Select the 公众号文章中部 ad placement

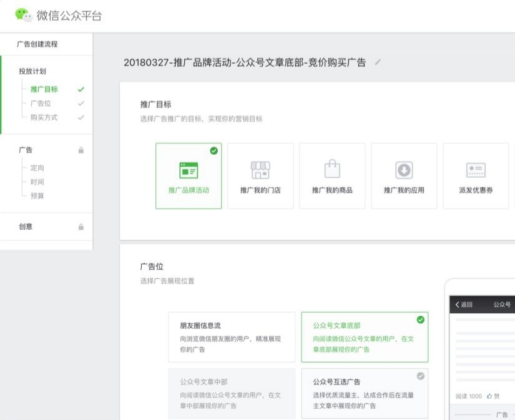click(232, 393)
